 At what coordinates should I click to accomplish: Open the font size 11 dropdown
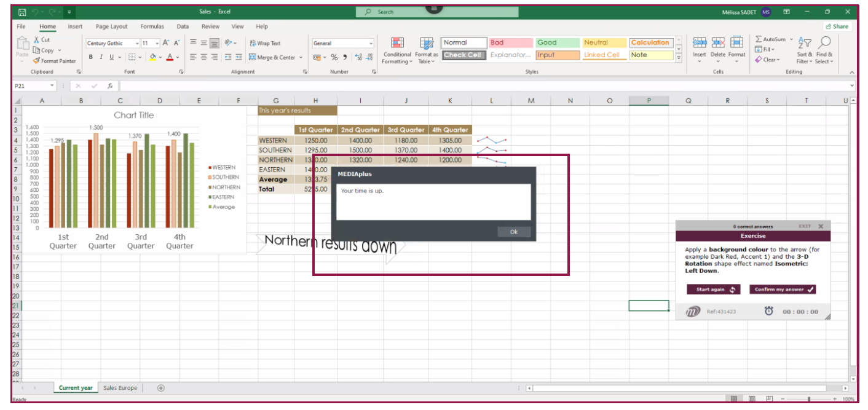[x=157, y=44]
